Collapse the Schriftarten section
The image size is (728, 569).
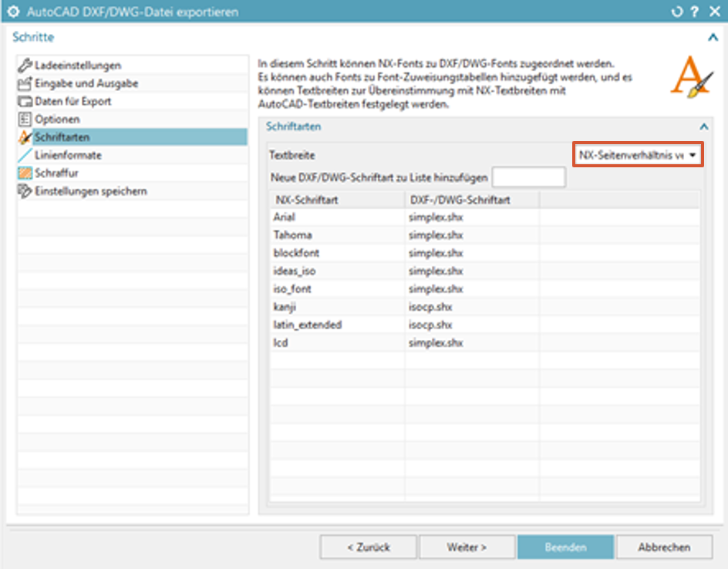[703, 126]
